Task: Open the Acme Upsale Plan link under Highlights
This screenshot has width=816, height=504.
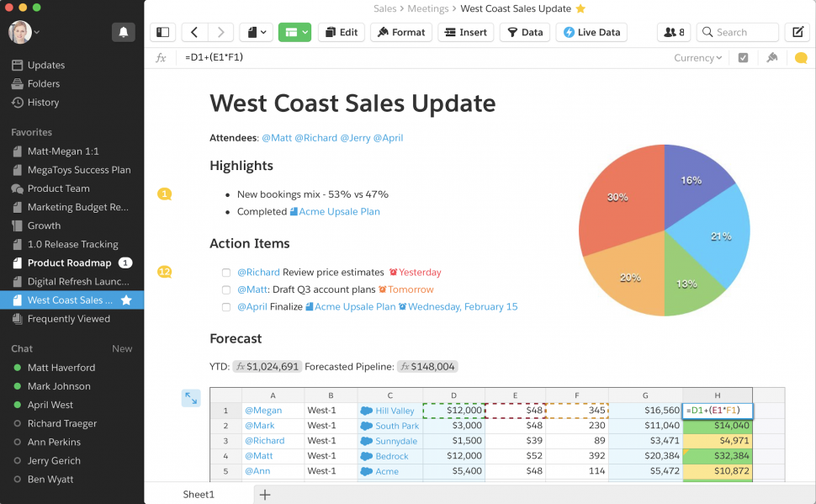Action: coord(339,212)
